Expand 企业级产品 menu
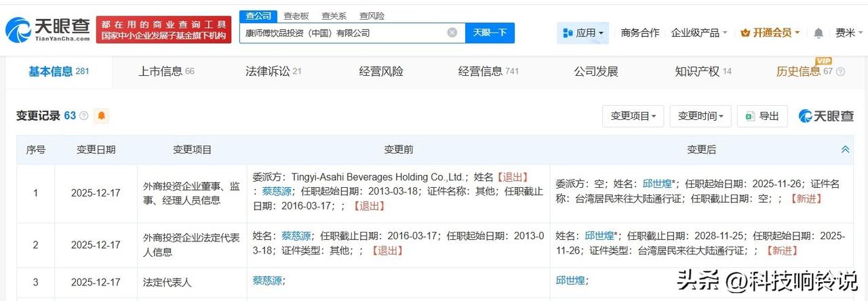 click(x=699, y=33)
